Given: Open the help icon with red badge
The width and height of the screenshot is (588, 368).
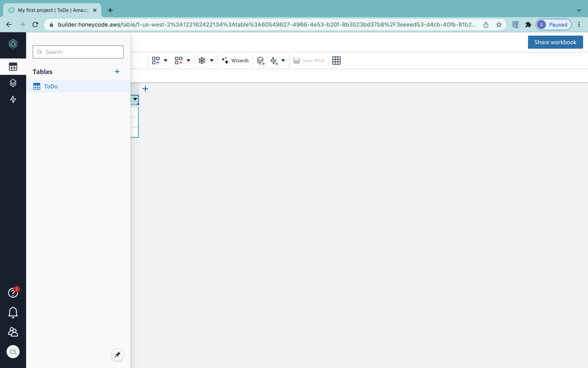Looking at the screenshot, I should coord(13,292).
